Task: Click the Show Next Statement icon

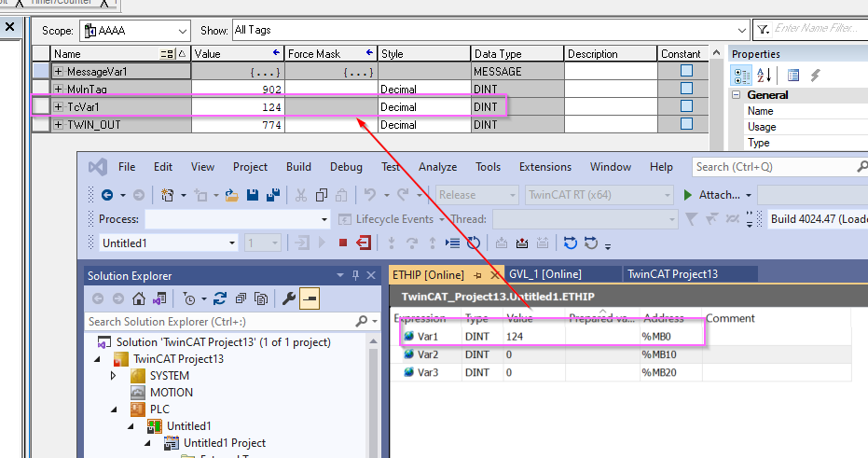Action: pos(452,243)
